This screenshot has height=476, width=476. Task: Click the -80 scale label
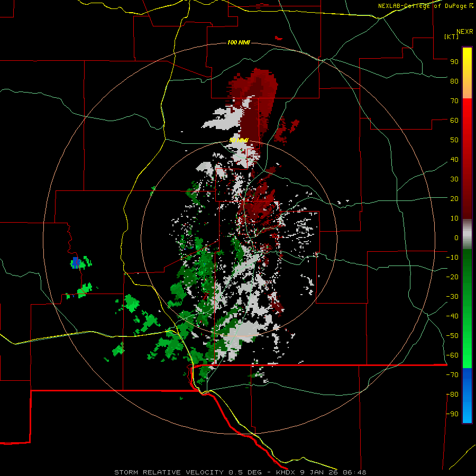click(x=452, y=395)
